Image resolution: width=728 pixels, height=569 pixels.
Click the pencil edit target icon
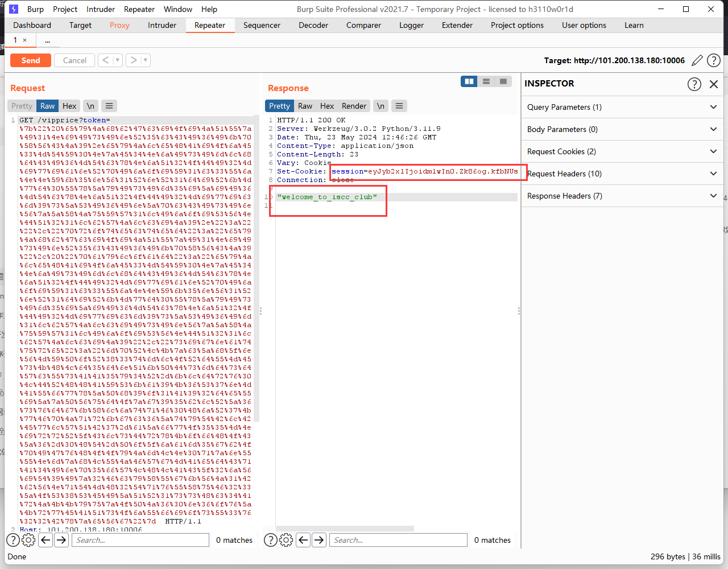697,60
